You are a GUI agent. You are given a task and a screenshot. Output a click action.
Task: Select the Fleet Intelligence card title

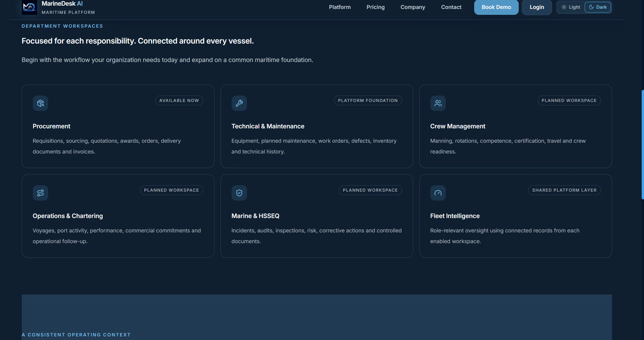(455, 216)
